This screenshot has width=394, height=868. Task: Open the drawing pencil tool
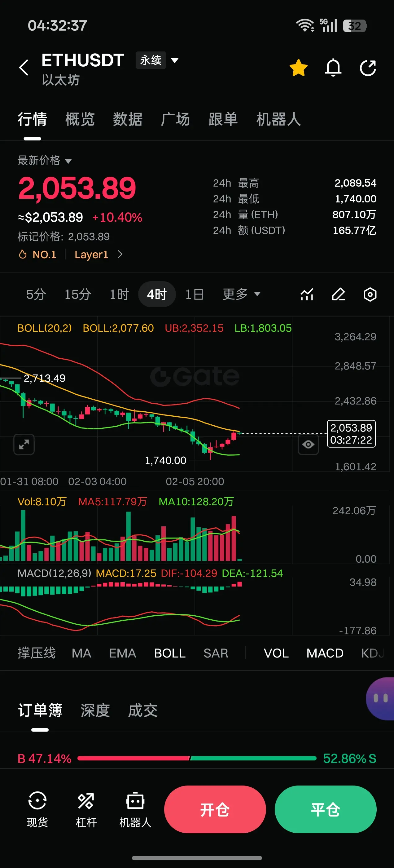point(339,294)
